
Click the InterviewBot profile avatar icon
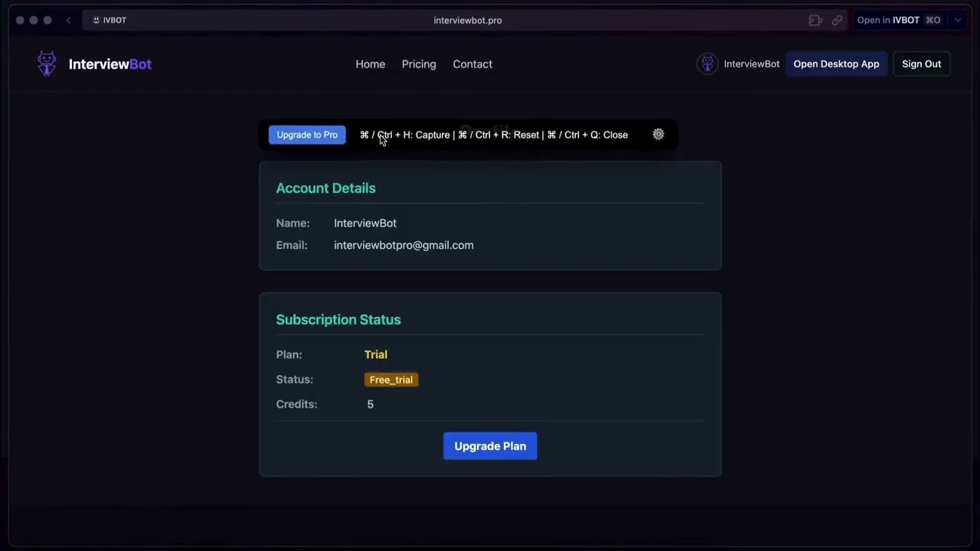[x=707, y=64]
